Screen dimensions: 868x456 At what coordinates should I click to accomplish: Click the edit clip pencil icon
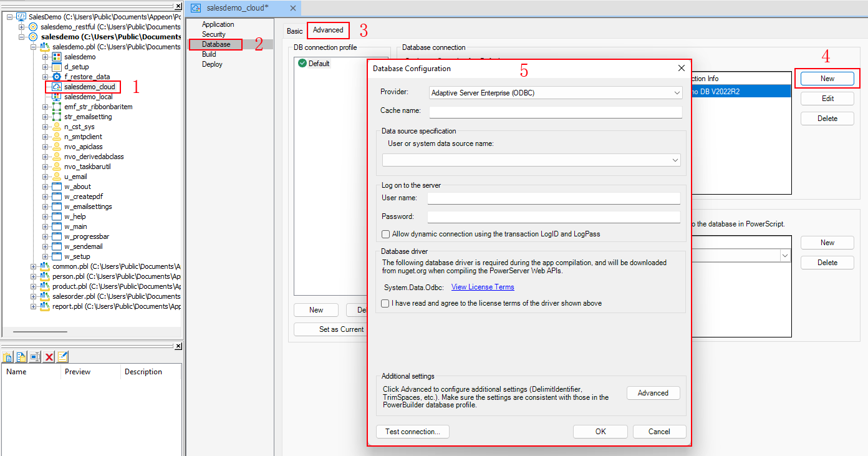point(62,357)
